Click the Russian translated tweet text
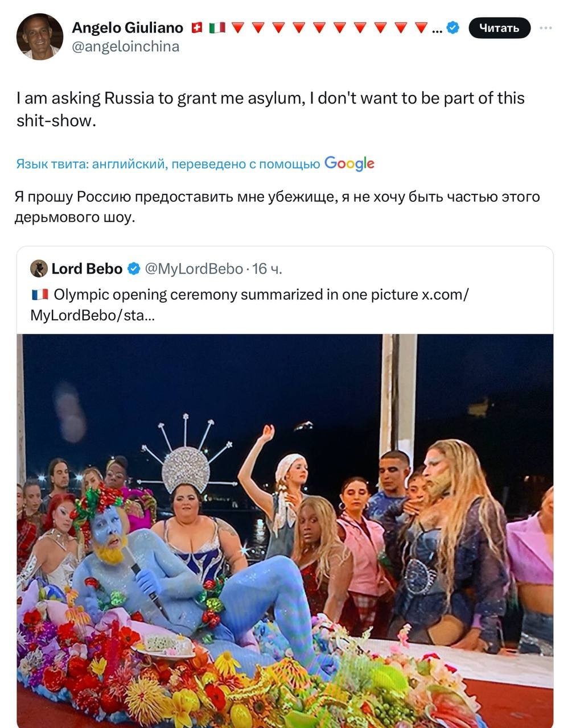 tap(277, 206)
